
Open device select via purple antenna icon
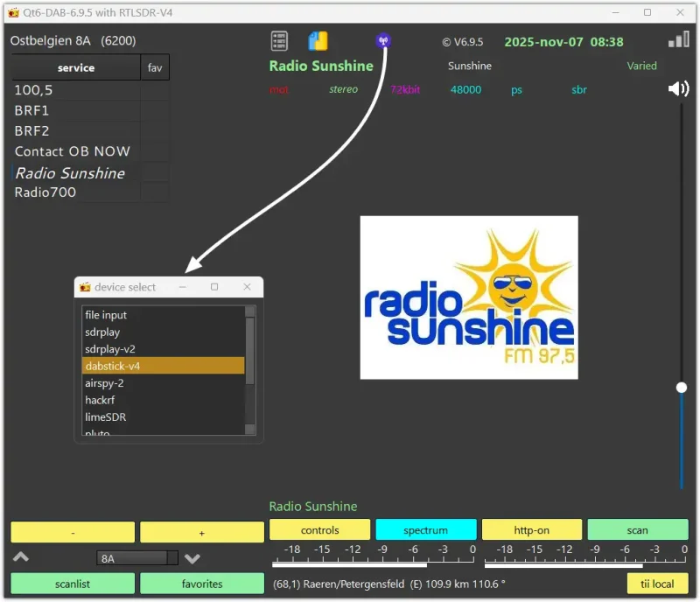[x=382, y=40]
